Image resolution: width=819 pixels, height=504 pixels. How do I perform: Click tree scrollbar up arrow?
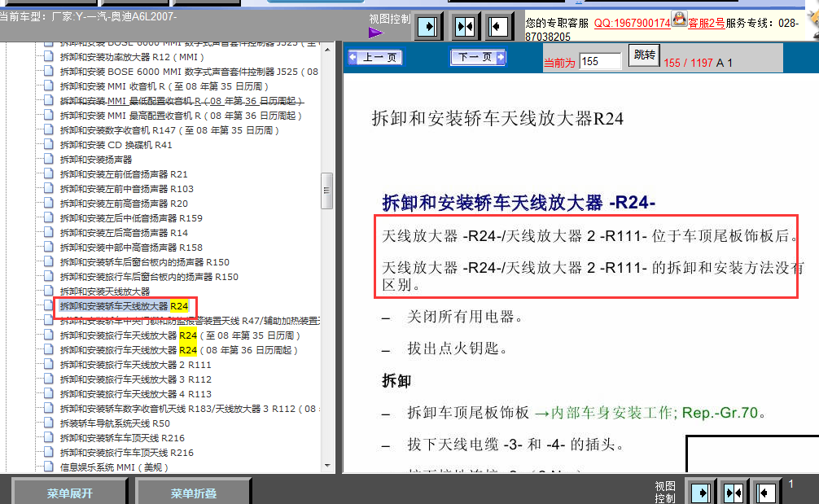coord(327,50)
